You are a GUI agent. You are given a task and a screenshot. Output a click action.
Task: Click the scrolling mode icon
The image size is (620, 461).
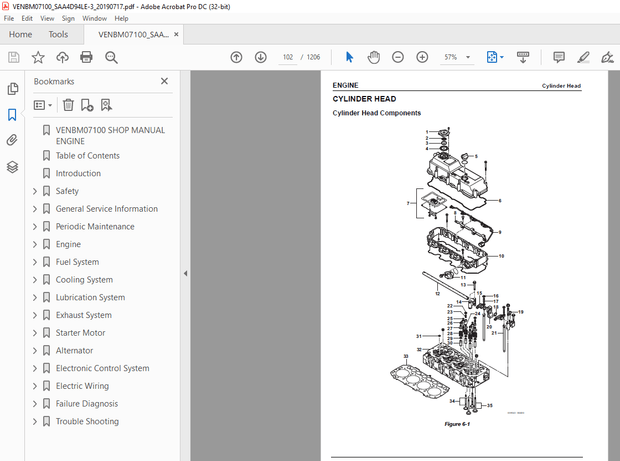pyautogui.click(x=523, y=57)
